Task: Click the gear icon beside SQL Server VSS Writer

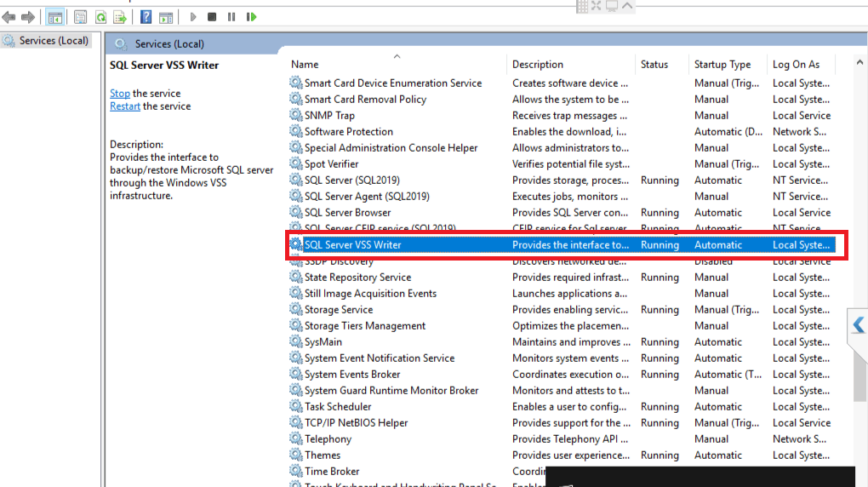Action: pos(295,244)
